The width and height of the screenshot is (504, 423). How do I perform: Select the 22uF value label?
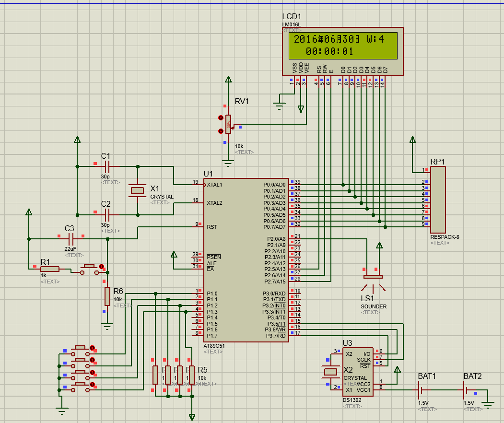point(70,249)
